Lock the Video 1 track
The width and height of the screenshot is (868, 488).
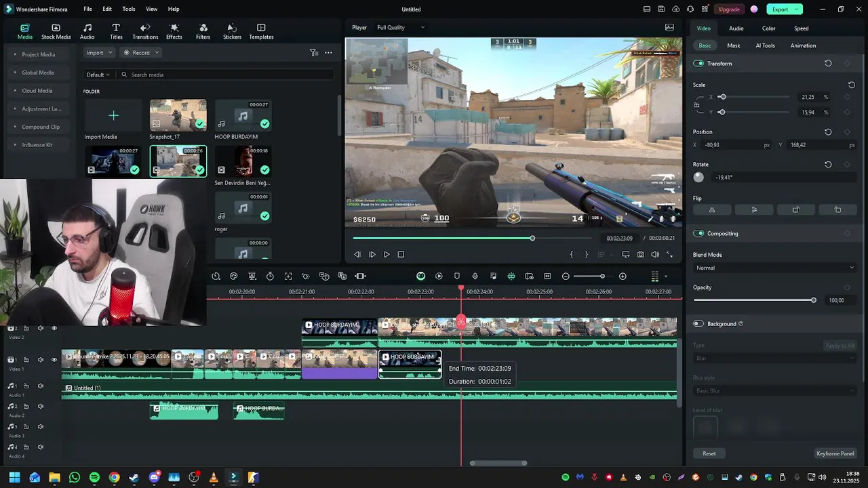[26, 360]
